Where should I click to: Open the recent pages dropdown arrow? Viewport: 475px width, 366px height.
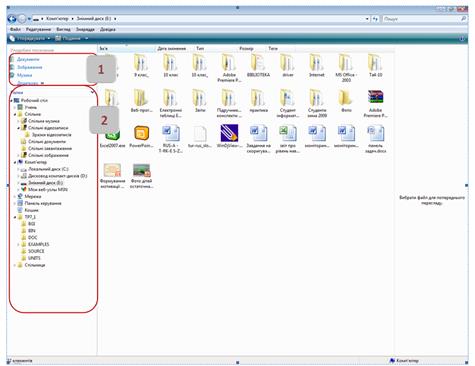(29, 19)
